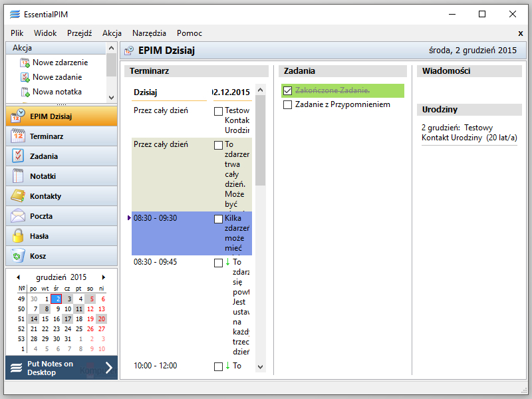
Task: Click the Wiadomości section header
Action: 469,71
